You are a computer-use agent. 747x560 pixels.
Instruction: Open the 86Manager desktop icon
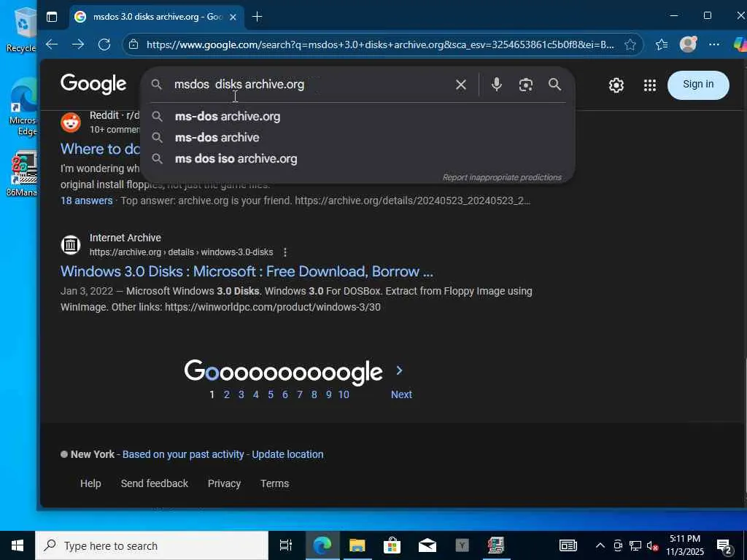coord(23,174)
